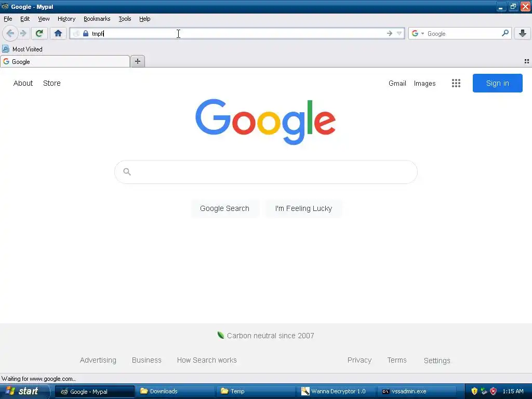Open the Edit menu
Viewport: 532px width, 399px height.
point(25,19)
